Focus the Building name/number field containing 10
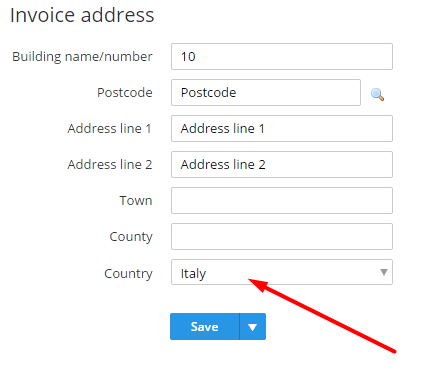 point(282,56)
